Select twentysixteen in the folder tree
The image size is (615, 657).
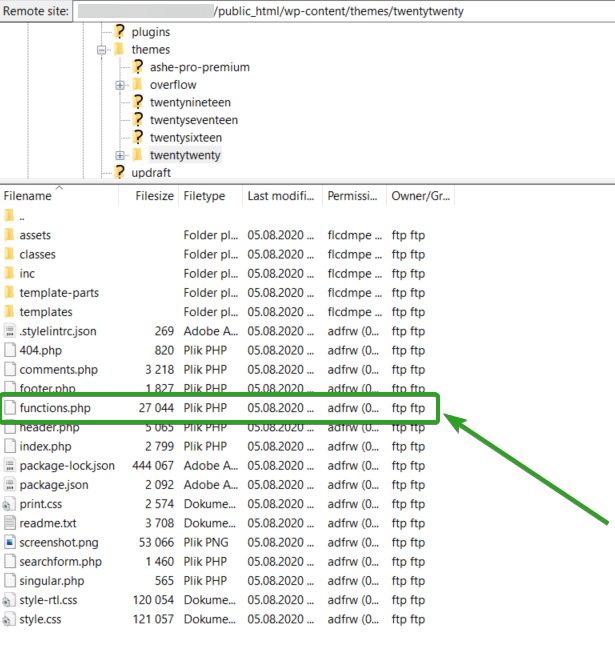(x=186, y=137)
